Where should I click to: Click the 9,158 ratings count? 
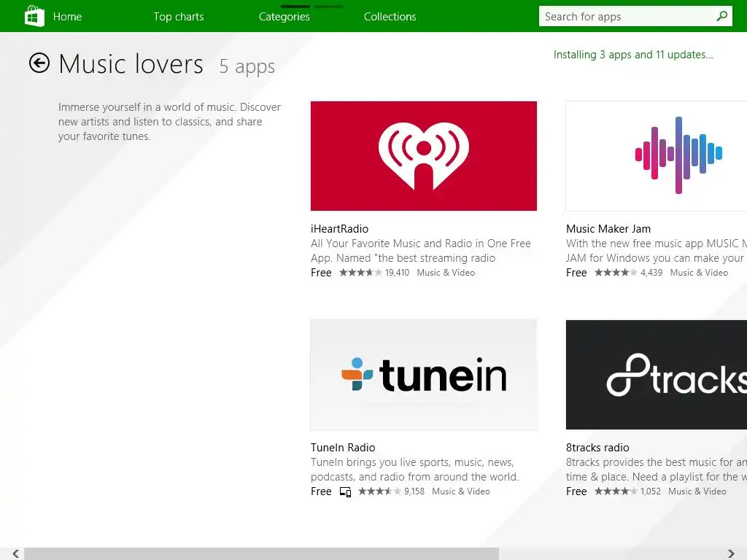tap(414, 491)
